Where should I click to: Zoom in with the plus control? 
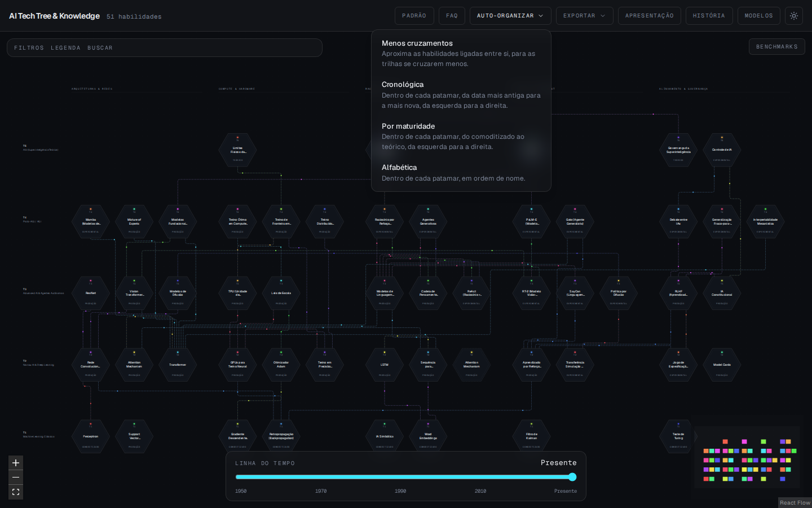(x=16, y=463)
